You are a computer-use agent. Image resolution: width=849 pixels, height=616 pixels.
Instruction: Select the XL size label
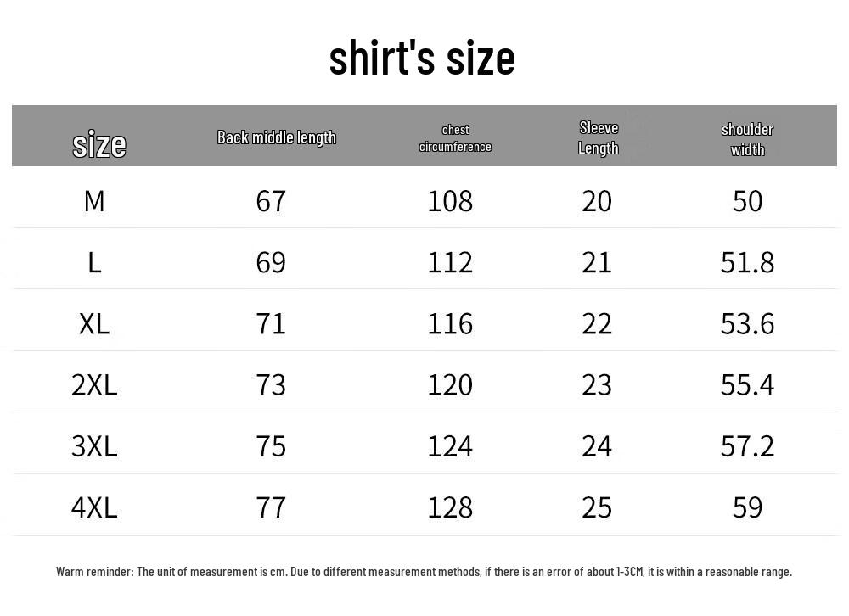pyautogui.click(x=94, y=324)
